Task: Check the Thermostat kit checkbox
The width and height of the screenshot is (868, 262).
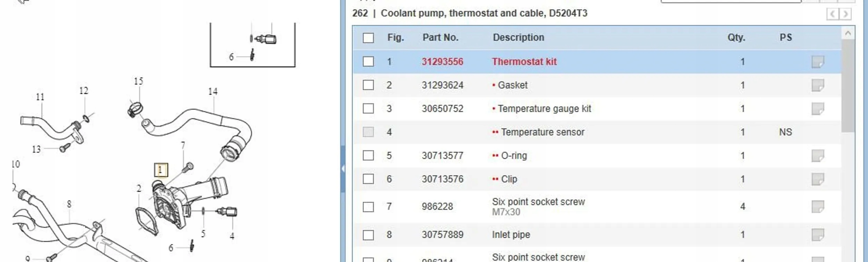Action: pyautogui.click(x=368, y=62)
